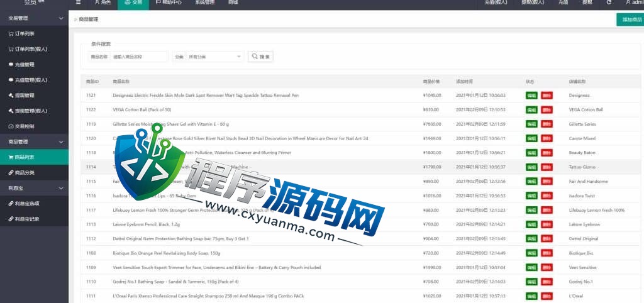Edit the Godrej No.1 product row
Image resolution: width=644 pixels, height=303 pixels.
[531, 282]
